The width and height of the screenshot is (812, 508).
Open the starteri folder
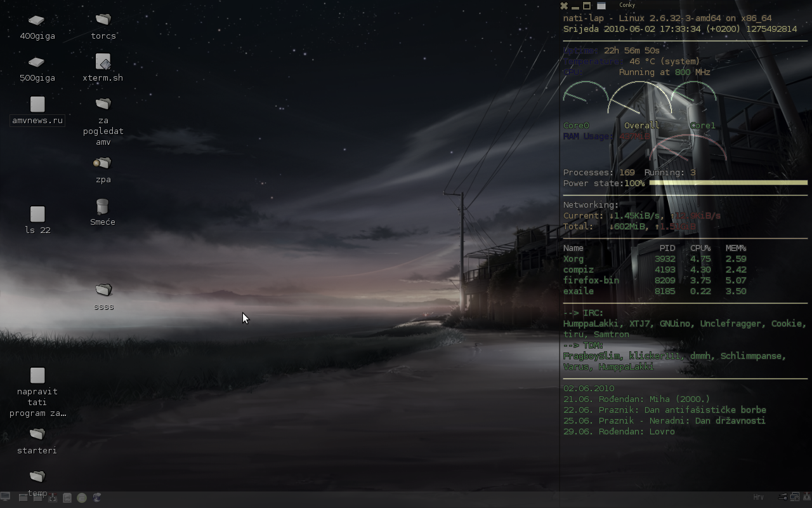pyautogui.click(x=37, y=434)
